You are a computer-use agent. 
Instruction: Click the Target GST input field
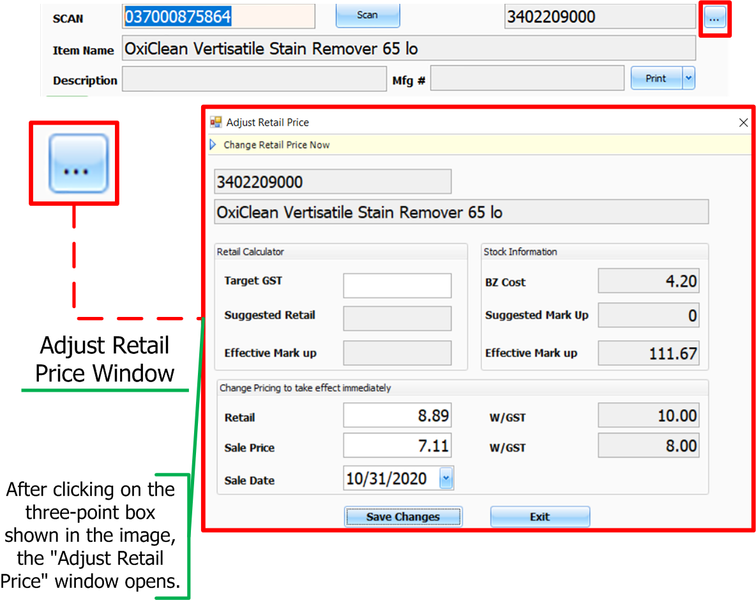(397, 285)
